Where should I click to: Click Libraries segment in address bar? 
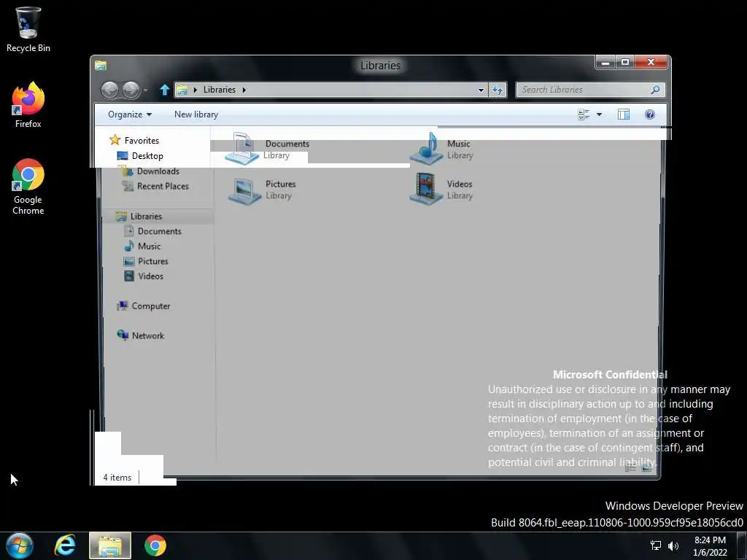pyautogui.click(x=219, y=90)
